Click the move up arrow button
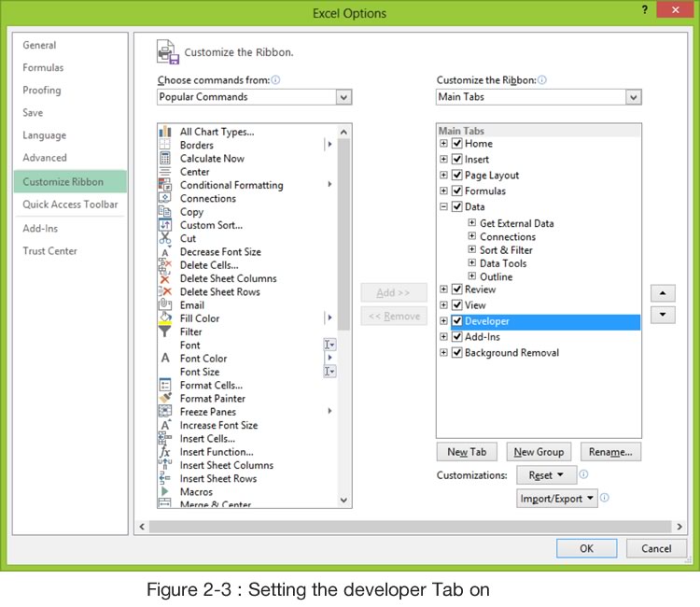 (x=662, y=293)
